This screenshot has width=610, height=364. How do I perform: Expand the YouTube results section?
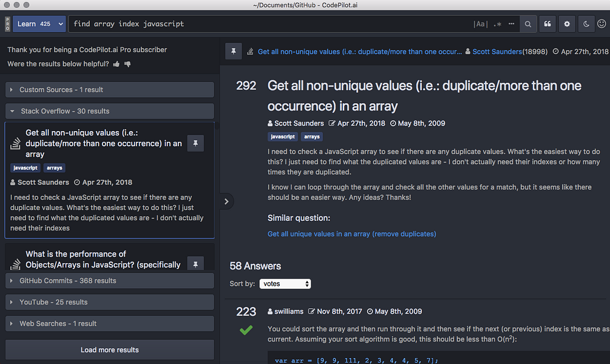tap(109, 302)
